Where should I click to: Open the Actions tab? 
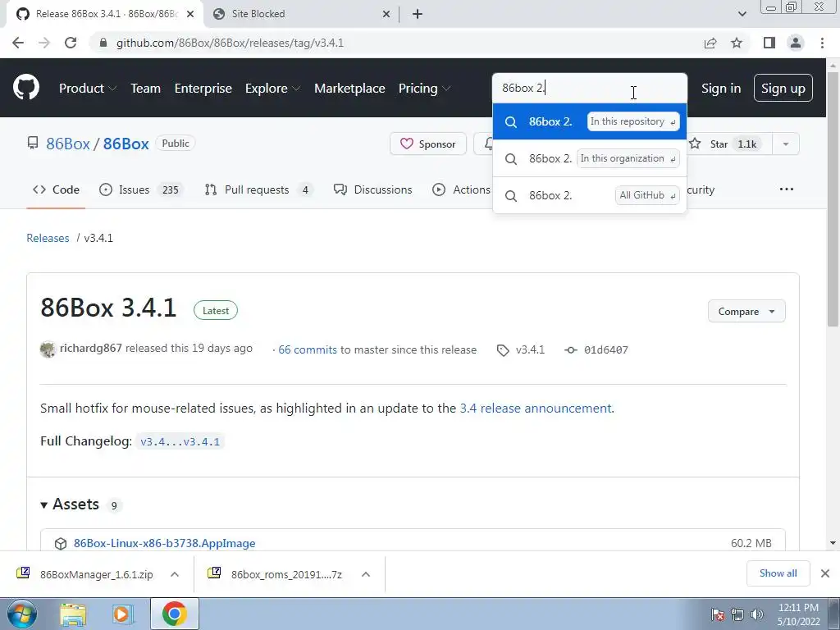click(x=461, y=189)
